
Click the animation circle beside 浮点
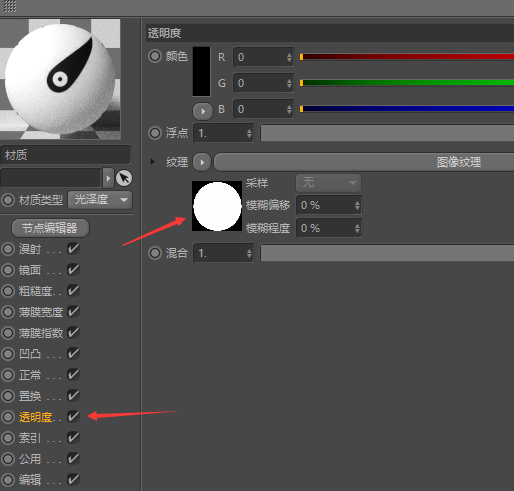coord(155,133)
